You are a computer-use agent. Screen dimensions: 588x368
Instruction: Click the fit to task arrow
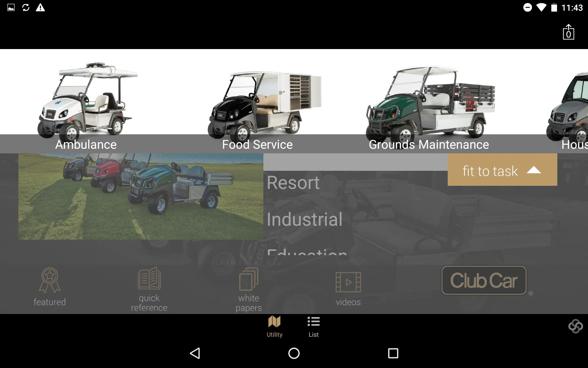pos(534,170)
